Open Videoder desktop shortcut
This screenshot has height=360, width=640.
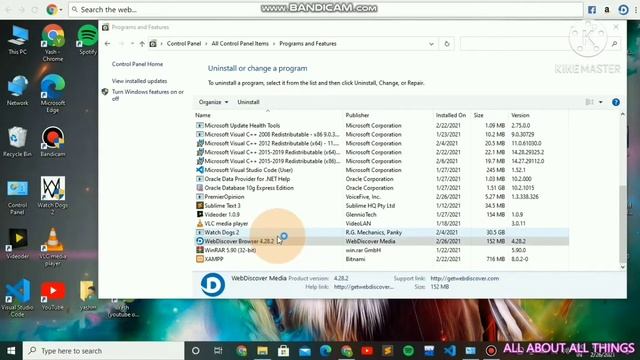click(18, 244)
